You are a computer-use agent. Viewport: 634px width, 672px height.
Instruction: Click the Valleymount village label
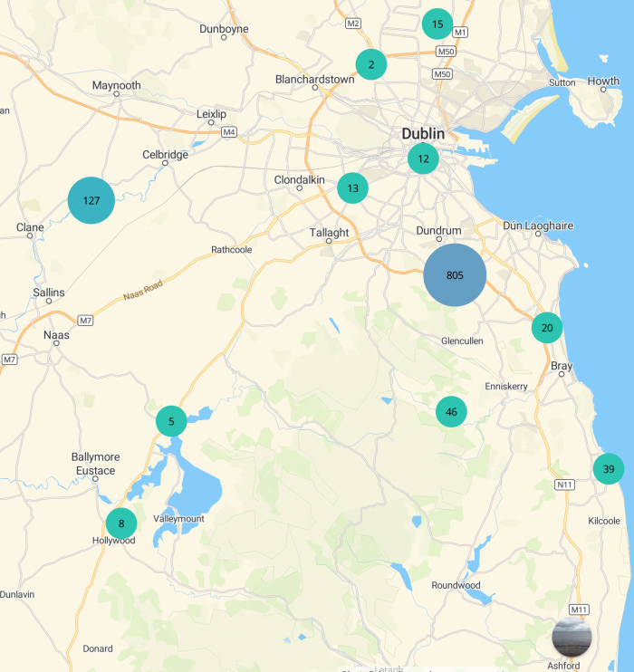[x=179, y=519]
